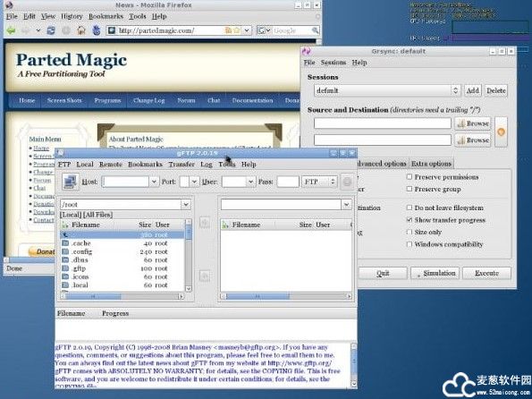Click gFTP upload arrow between panes
532x399 pixels.
(x=205, y=223)
